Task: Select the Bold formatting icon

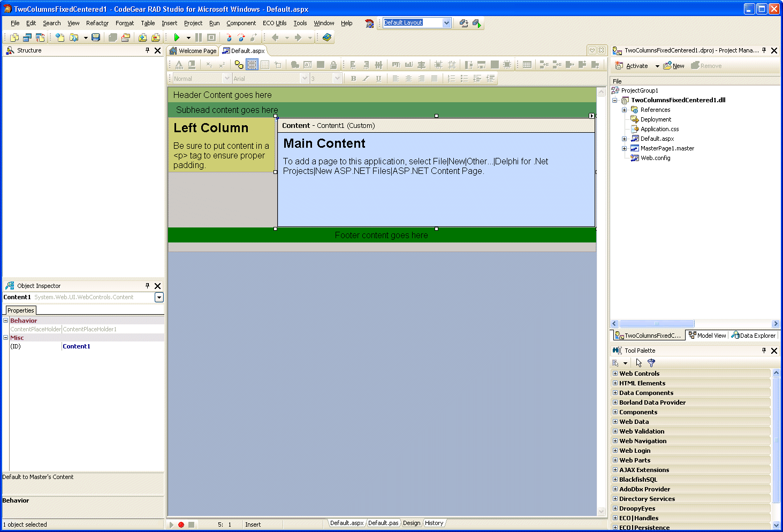Action: [353, 78]
